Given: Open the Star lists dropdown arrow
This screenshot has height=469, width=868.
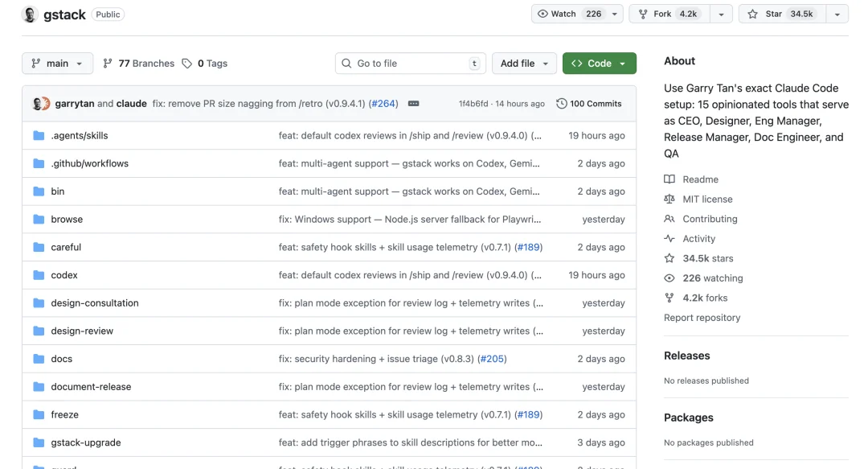Looking at the screenshot, I should (x=837, y=14).
